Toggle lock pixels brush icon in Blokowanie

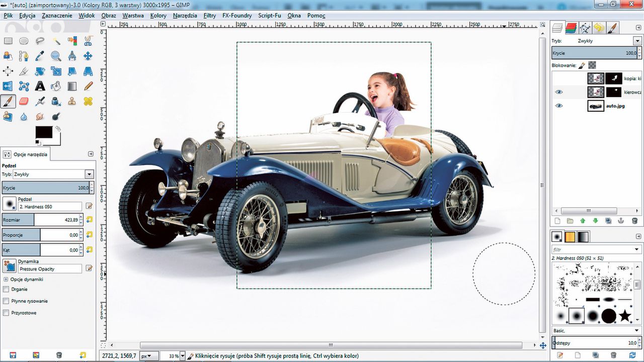[x=582, y=65]
